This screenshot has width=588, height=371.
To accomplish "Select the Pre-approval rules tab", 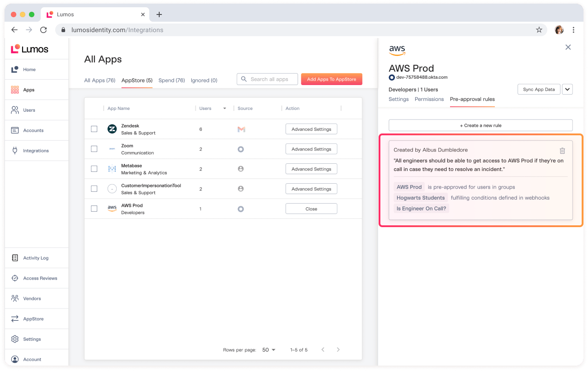I will (472, 99).
